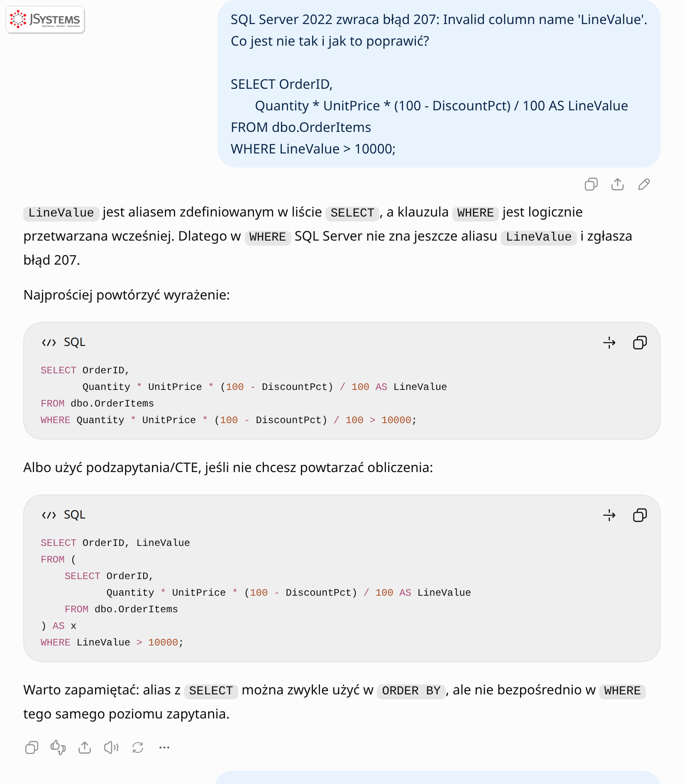Viewport: 684px width, 784px height.
Task: Click the code icon in first SQL header
Action: coord(49,343)
